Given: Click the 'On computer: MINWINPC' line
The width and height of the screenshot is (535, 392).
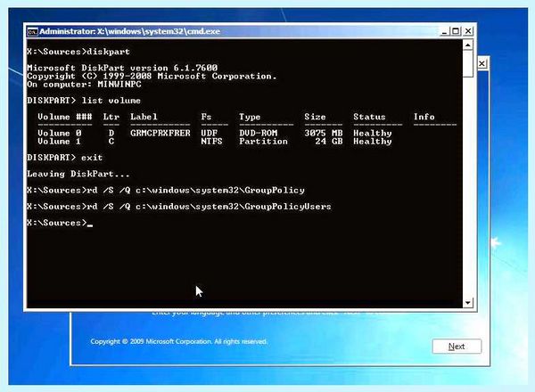Looking at the screenshot, I should [84, 85].
